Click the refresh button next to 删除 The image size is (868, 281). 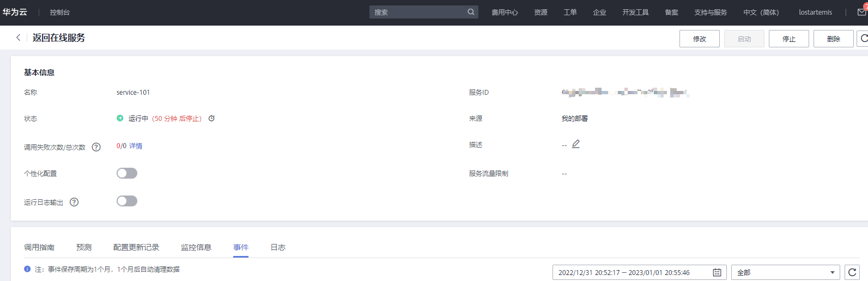pos(863,39)
